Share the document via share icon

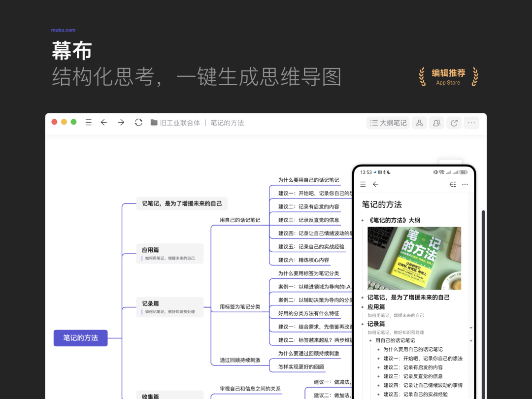pyautogui.click(x=454, y=123)
